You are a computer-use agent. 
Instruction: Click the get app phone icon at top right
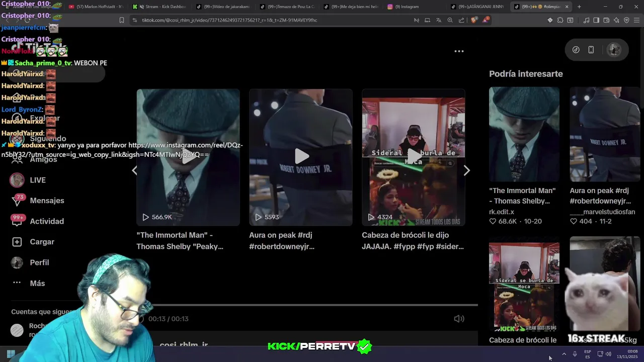point(591,50)
